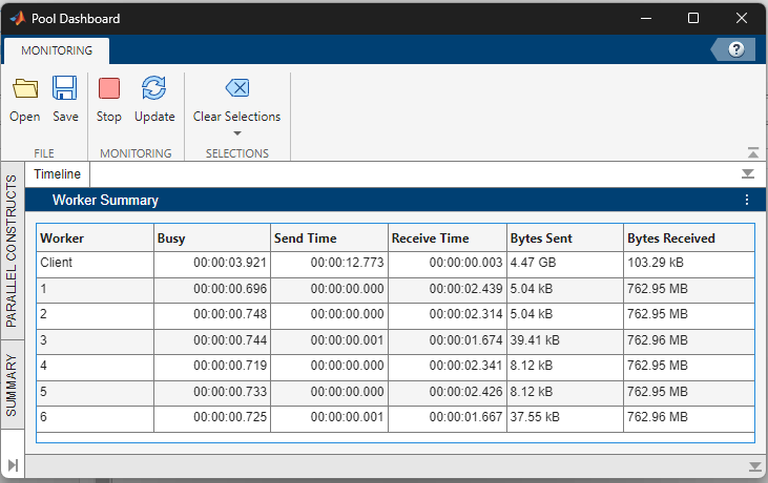Select the Client worker row
Image resolution: width=768 pixels, height=483 pixels.
click(x=95, y=263)
